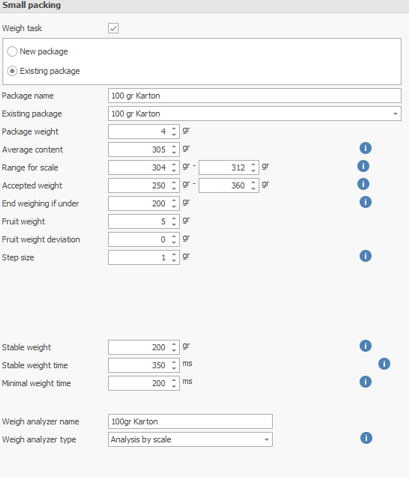This screenshot has width=409, height=478.
Task: Increase Stable weight time spinner value
Action: 174,362
